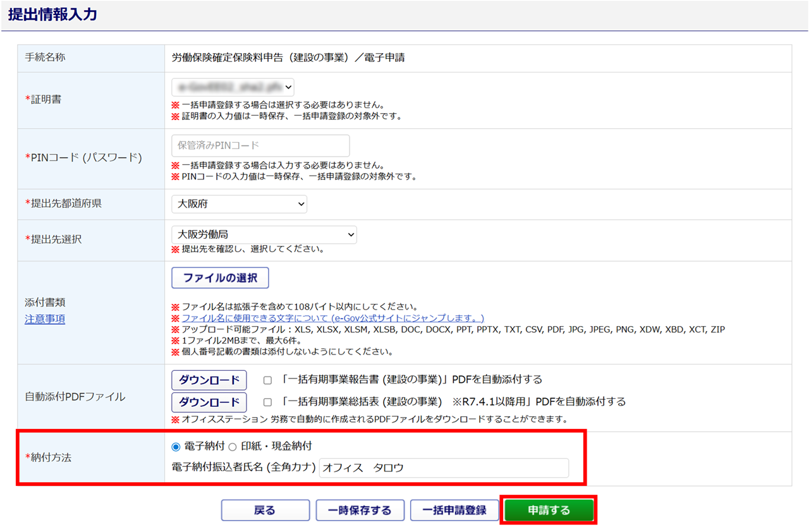Click the ファイルの選択 button
Image resolution: width=809 pixels, height=532 pixels.
coord(220,277)
